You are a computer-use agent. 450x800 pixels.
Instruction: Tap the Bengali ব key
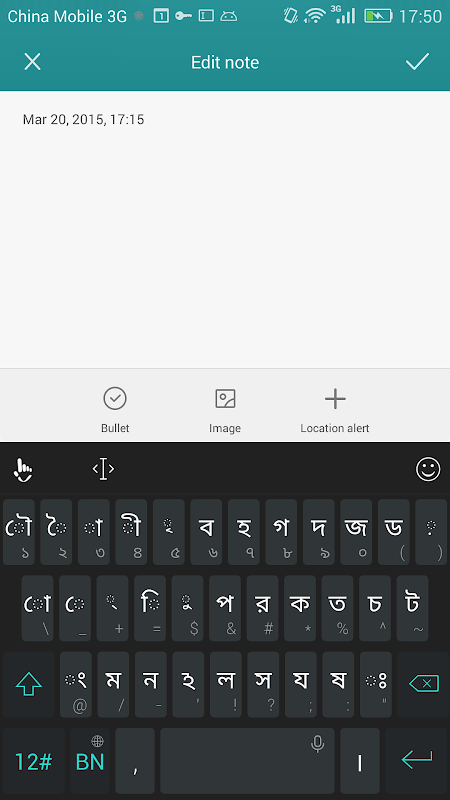click(206, 532)
